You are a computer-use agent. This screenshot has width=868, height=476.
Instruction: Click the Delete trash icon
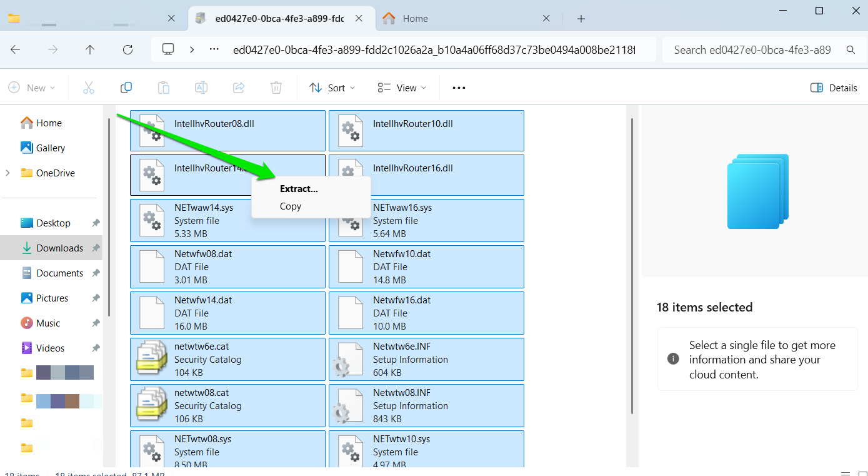click(276, 88)
